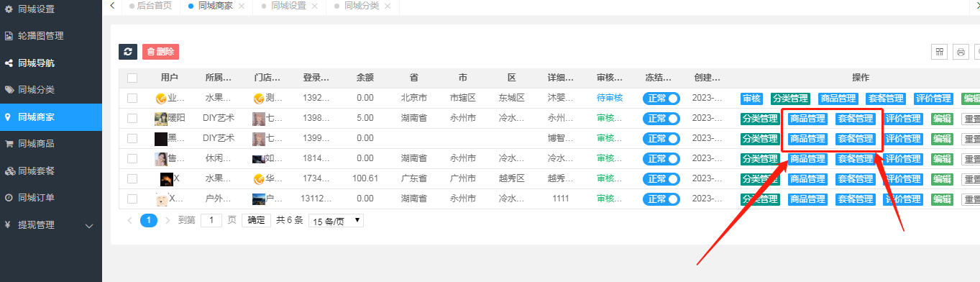Click 重置 in the 暖阳 row
The image size is (980, 282).
click(971, 119)
